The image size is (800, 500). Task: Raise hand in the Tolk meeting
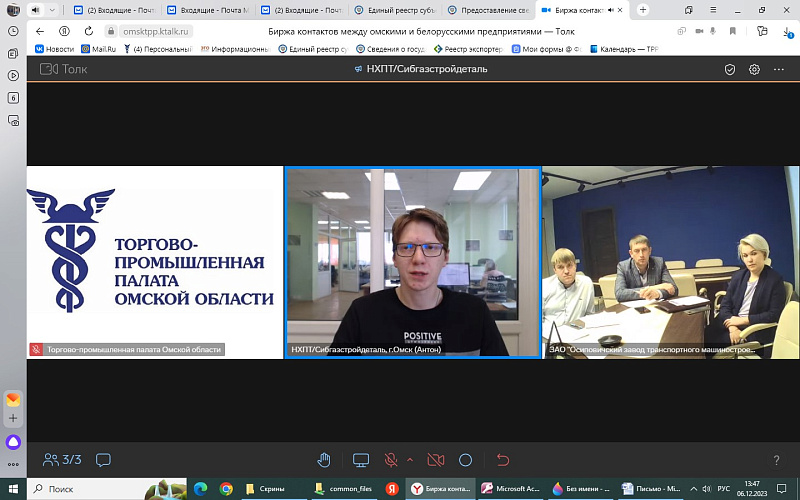(324, 460)
